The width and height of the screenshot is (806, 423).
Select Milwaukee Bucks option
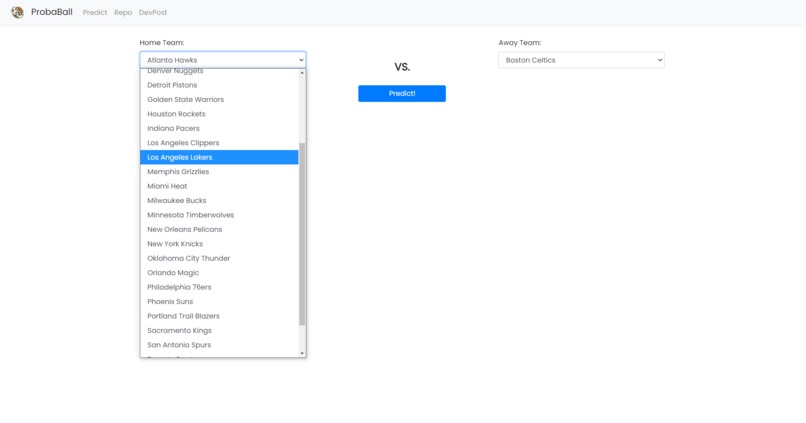[x=219, y=200]
